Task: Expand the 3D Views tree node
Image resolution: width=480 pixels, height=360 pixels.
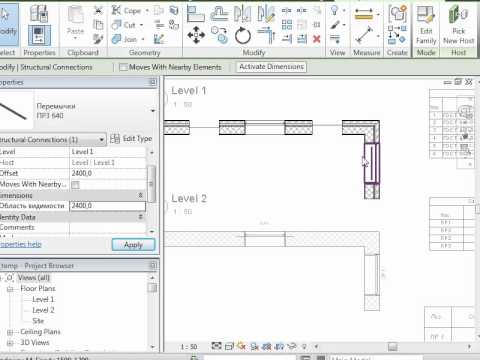Action: coord(10,343)
